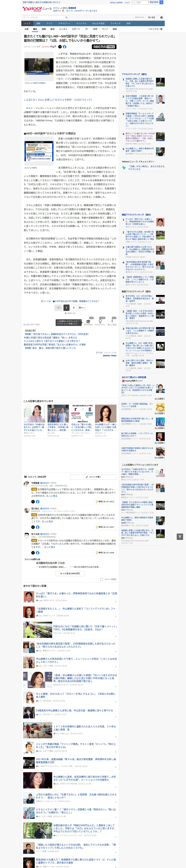Click Facebook icon under 荒川和久 comment
Screen dimensions: 186x868
pyautogui.click(x=38, y=527)
